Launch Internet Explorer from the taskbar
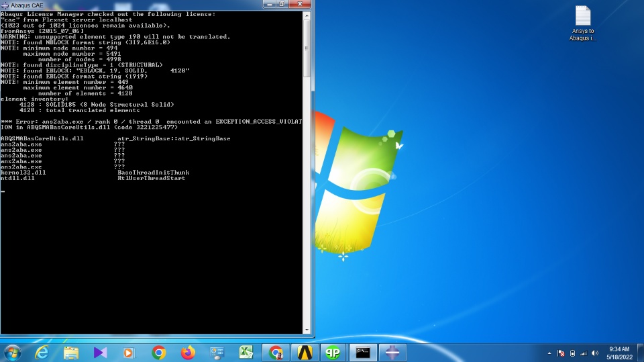This screenshot has width=644, height=362. coord(42,353)
